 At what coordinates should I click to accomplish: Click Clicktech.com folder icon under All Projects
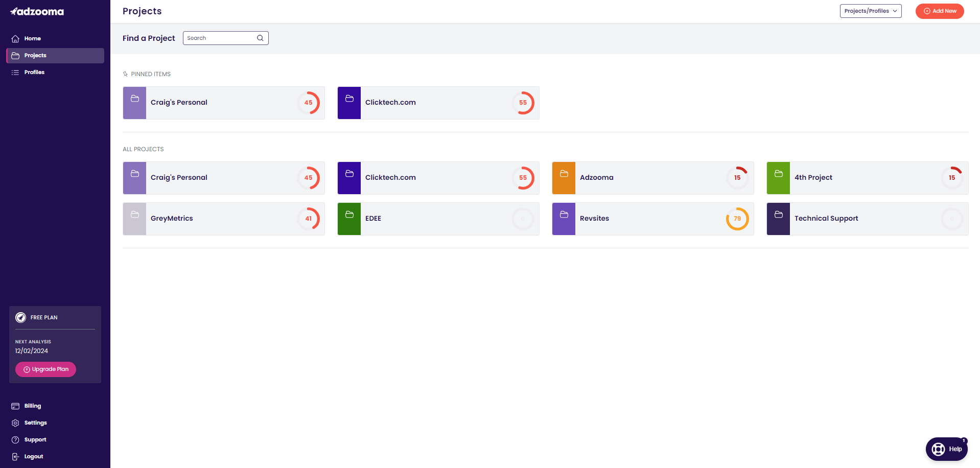click(x=349, y=174)
